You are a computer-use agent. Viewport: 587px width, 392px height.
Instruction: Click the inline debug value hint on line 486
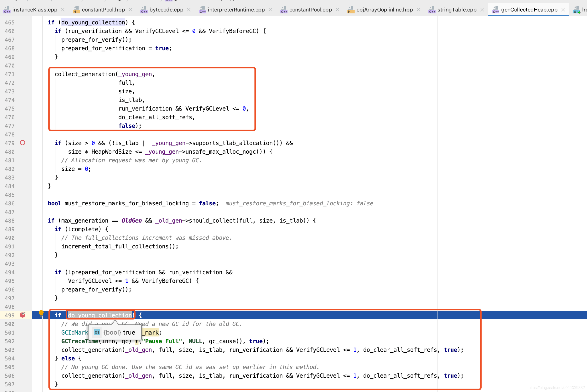point(299,203)
